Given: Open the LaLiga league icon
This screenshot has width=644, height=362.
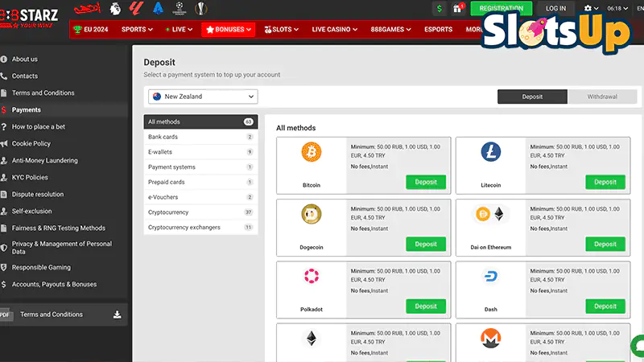Looking at the screenshot, I should 136,8.
